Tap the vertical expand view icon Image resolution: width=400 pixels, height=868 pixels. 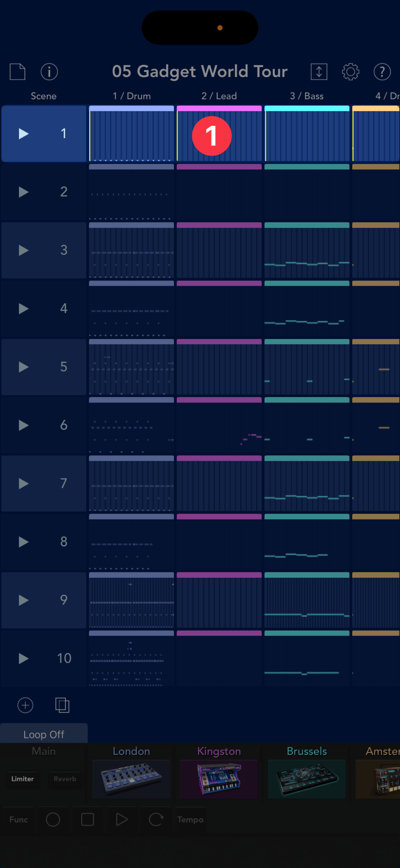(319, 72)
